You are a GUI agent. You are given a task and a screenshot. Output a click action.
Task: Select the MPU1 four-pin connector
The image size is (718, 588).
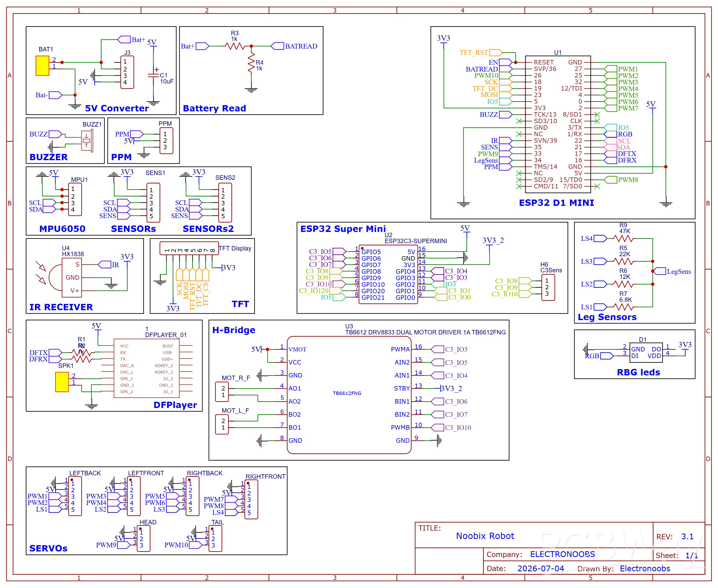pyautogui.click(x=75, y=200)
